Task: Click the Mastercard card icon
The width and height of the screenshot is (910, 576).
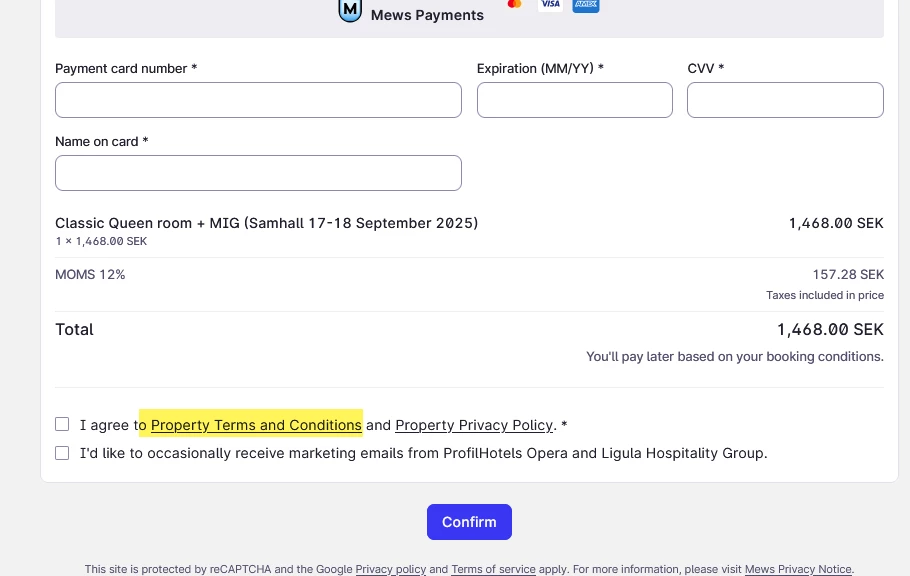Action: coord(514,5)
